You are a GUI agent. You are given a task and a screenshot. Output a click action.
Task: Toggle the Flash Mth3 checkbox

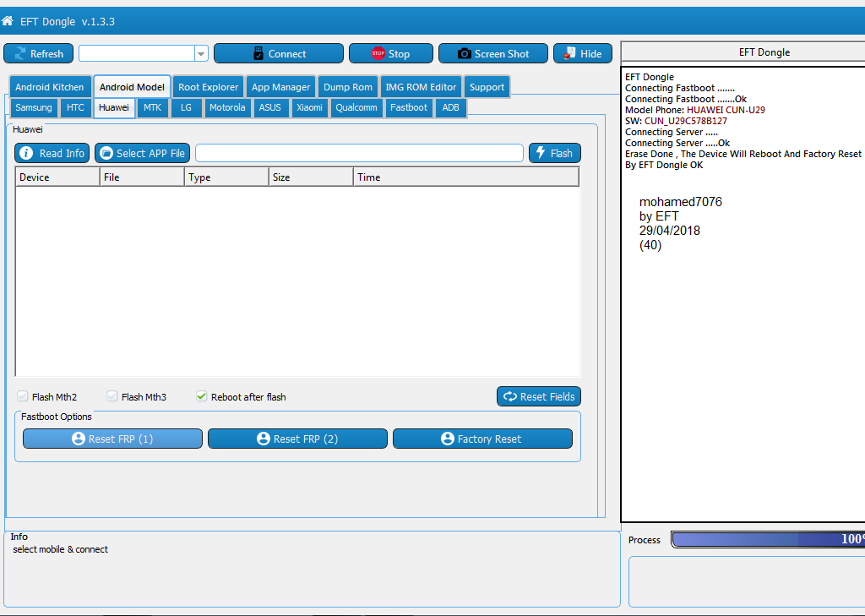coord(112,396)
